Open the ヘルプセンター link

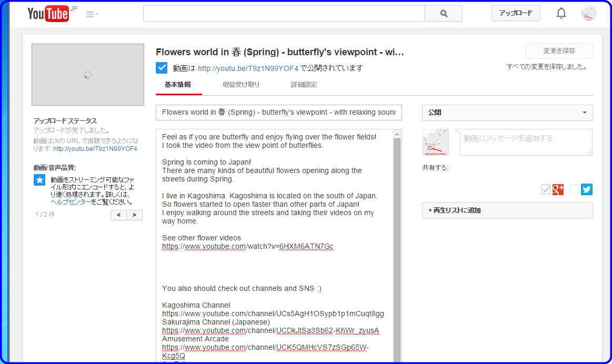[71, 201]
